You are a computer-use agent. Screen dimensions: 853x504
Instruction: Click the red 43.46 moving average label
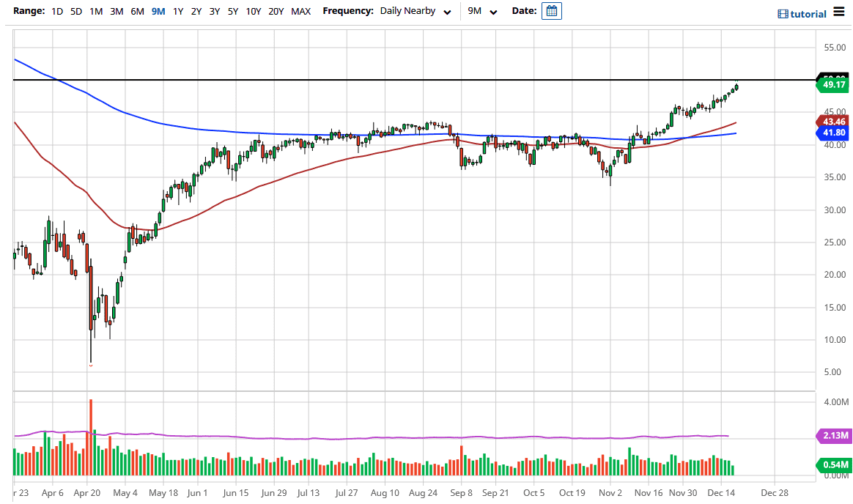point(832,121)
